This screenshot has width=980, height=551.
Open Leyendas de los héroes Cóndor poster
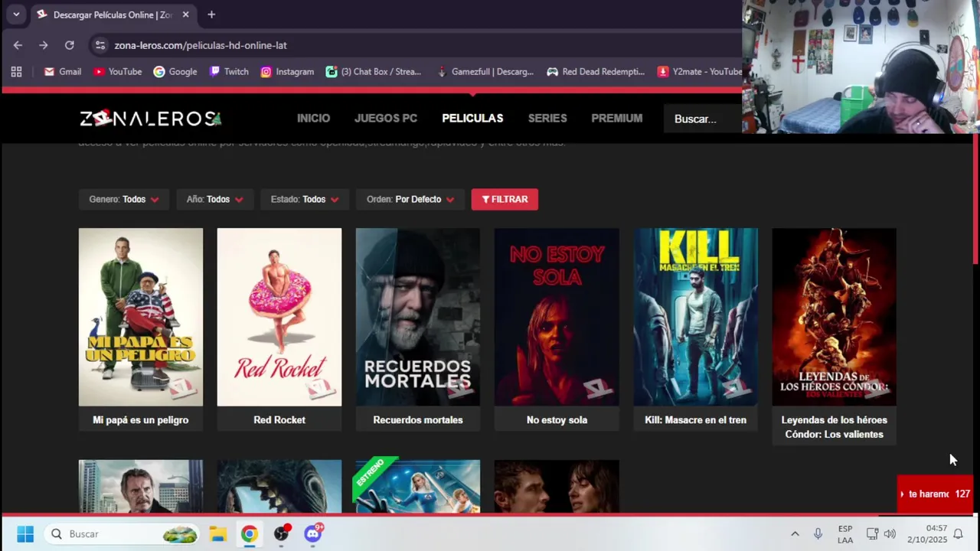[834, 317]
